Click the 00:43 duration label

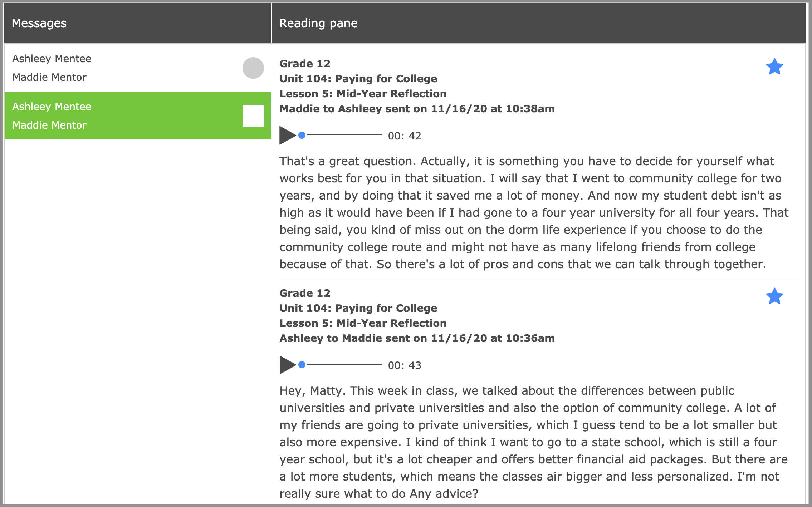[405, 365]
